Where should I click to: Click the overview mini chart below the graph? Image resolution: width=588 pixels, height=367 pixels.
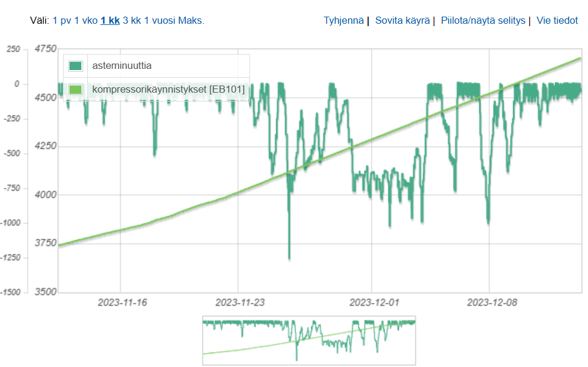[x=309, y=340]
